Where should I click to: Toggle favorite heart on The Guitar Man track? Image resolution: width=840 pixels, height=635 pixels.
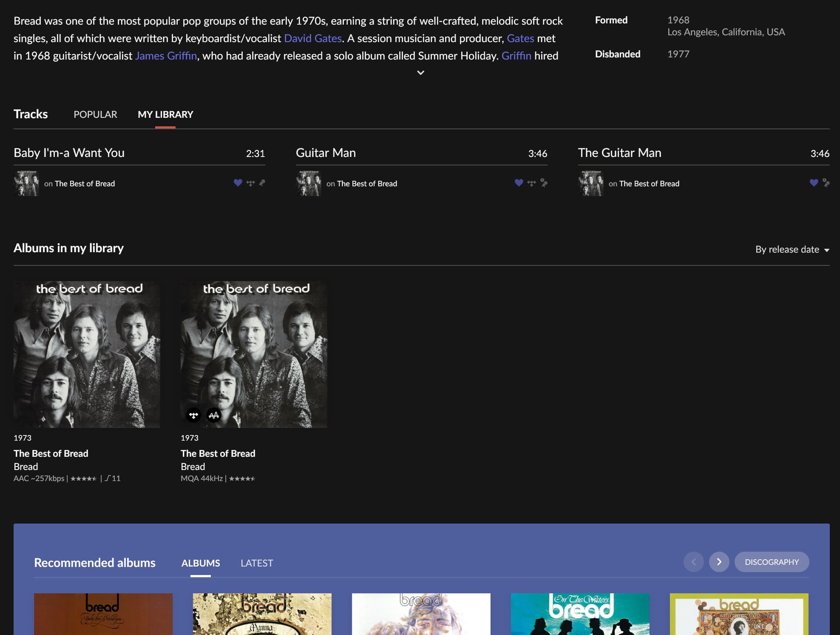pos(814,183)
